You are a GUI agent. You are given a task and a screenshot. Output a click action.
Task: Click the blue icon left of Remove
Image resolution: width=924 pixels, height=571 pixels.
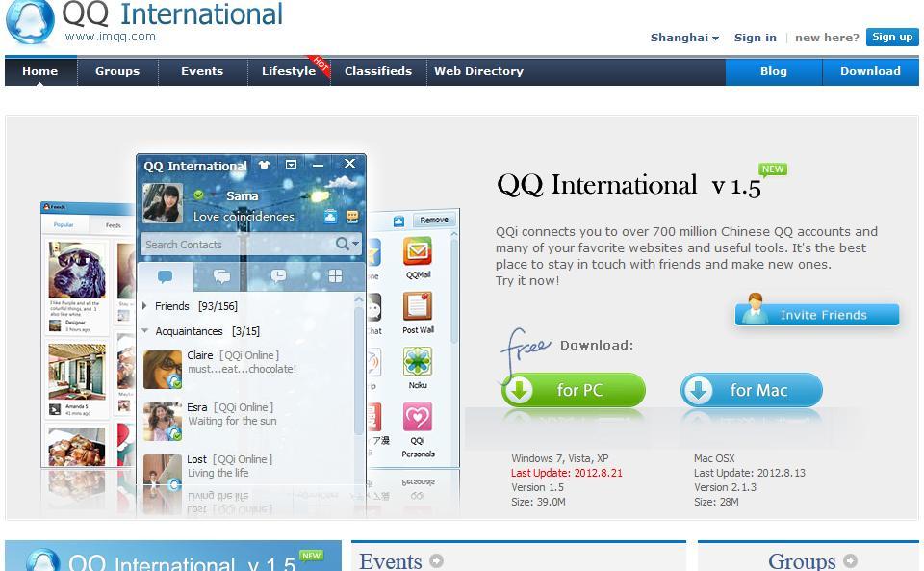[x=398, y=221]
